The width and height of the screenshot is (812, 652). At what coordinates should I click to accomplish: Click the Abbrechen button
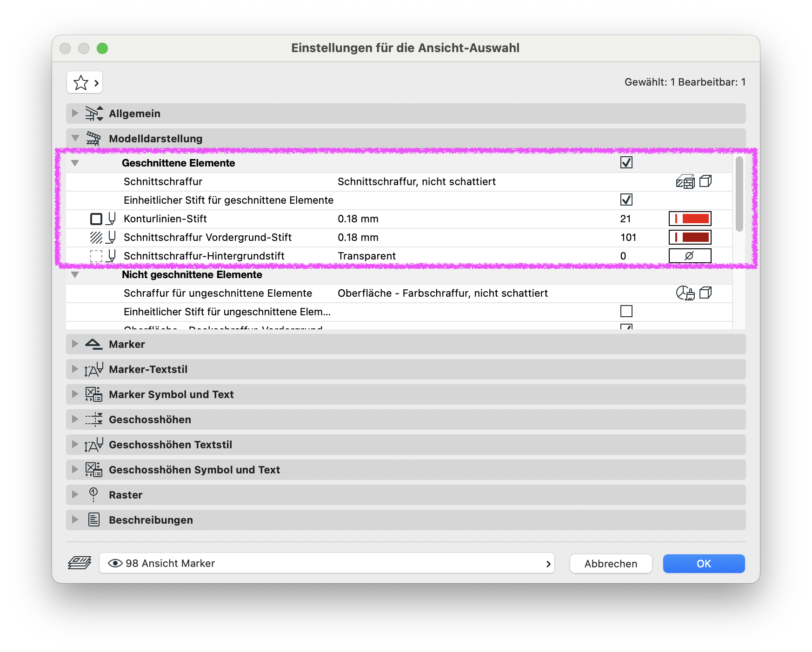pyautogui.click(x=611, y=564)
